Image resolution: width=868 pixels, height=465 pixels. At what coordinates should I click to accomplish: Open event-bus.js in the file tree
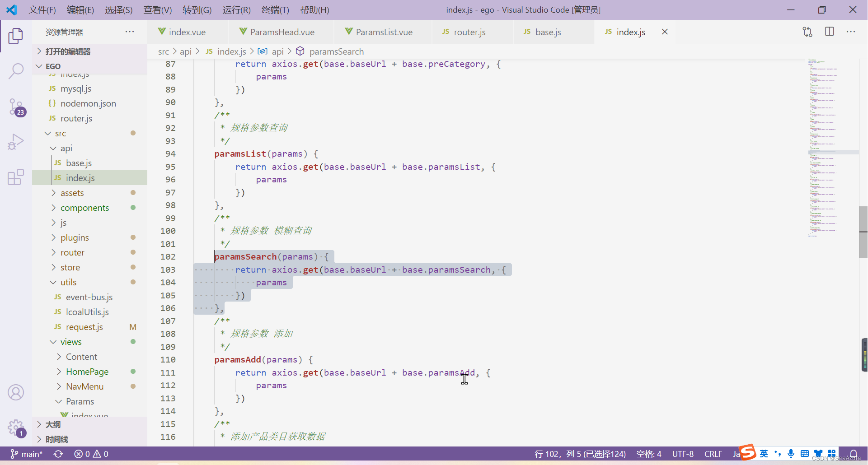point(89,297)
